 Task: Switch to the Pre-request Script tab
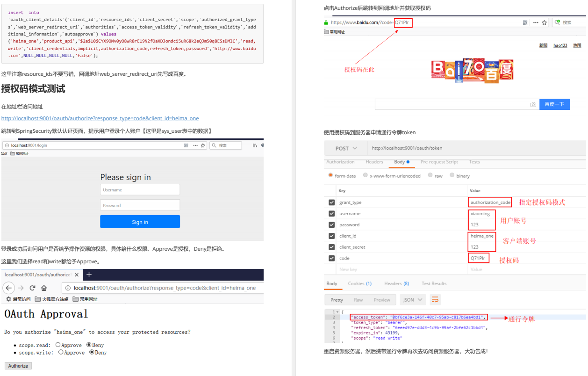coord(439,162)
